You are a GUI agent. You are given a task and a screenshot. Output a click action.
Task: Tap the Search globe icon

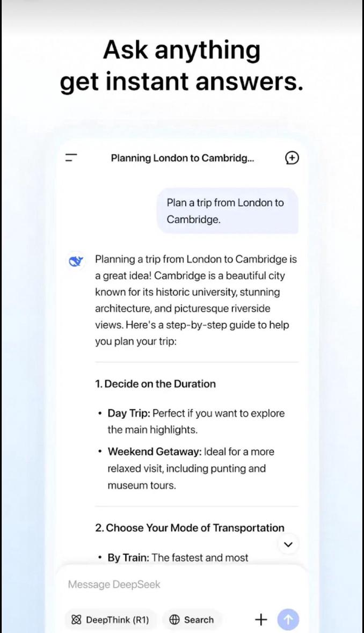click(175, 620)
